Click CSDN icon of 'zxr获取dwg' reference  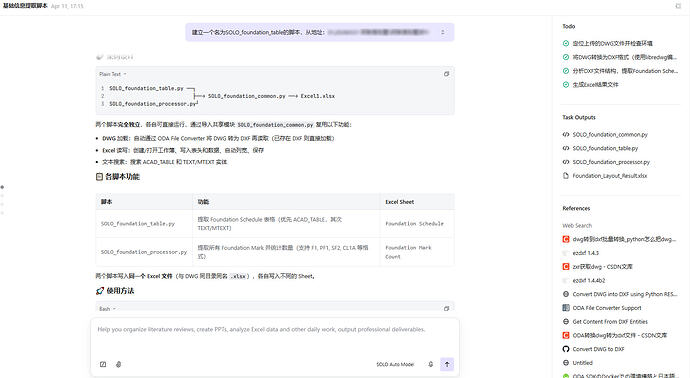(566, 266)
